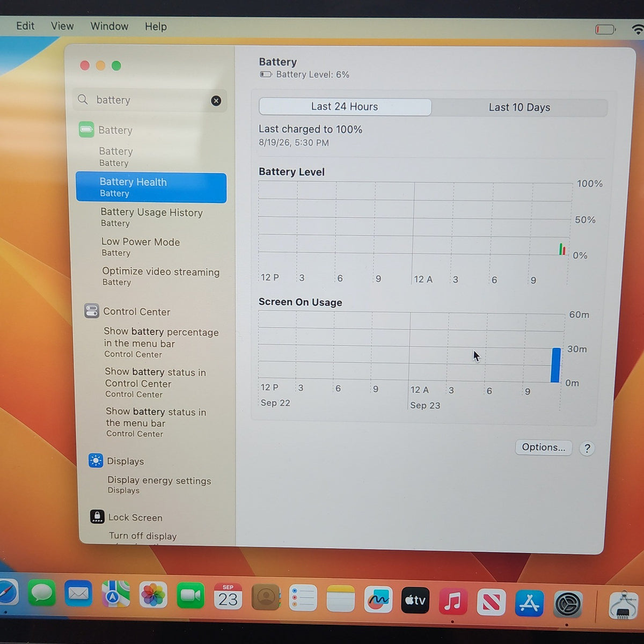Click the search magnifier icon
Image resolution: width=644 pixels, height=644 pixels.
(x=83, y=99)
